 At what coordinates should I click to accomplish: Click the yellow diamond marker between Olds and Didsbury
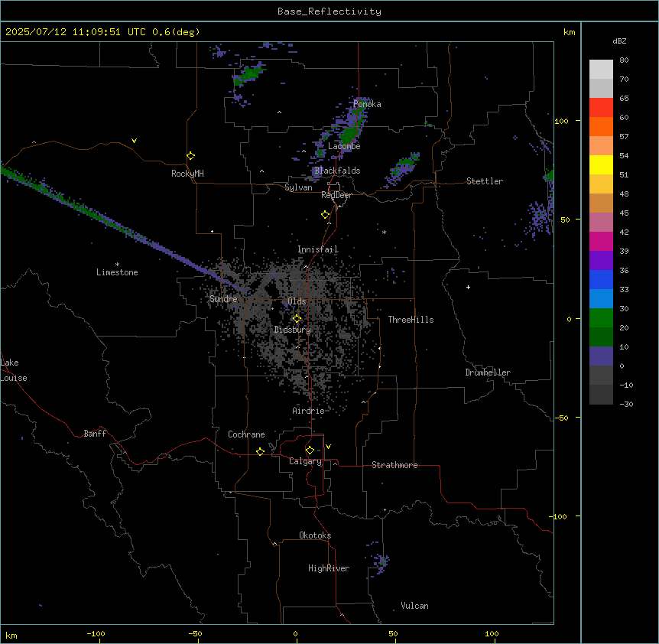[297, 319]
